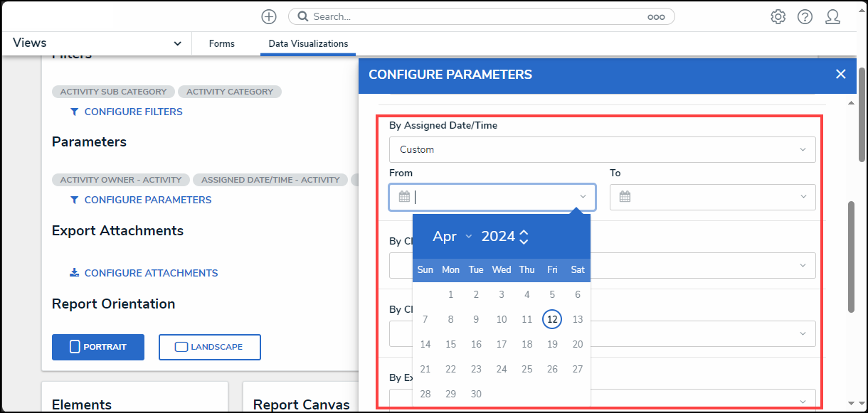Viewport: 868px width, 413px height.
Task: Click the panel scrollbar down arrow
Action: [x=852, y=402]
